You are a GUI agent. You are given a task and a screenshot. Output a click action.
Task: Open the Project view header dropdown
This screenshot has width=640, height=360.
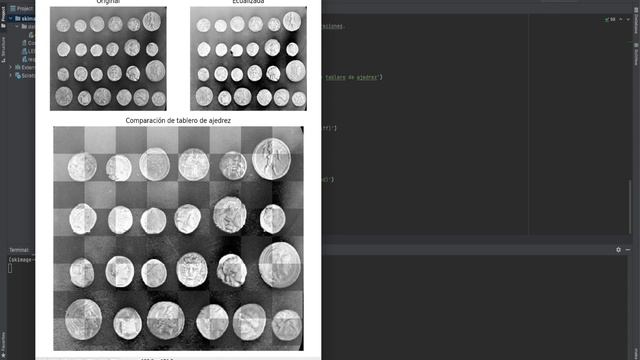pyautogui.click(x=22, y=8)
